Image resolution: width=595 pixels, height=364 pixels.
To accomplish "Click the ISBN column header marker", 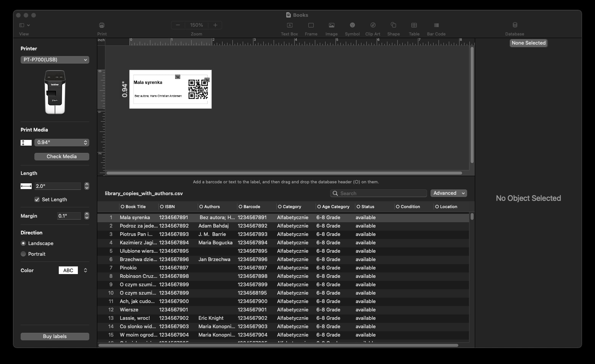I will pyautogui.click(x=162, y=207).
